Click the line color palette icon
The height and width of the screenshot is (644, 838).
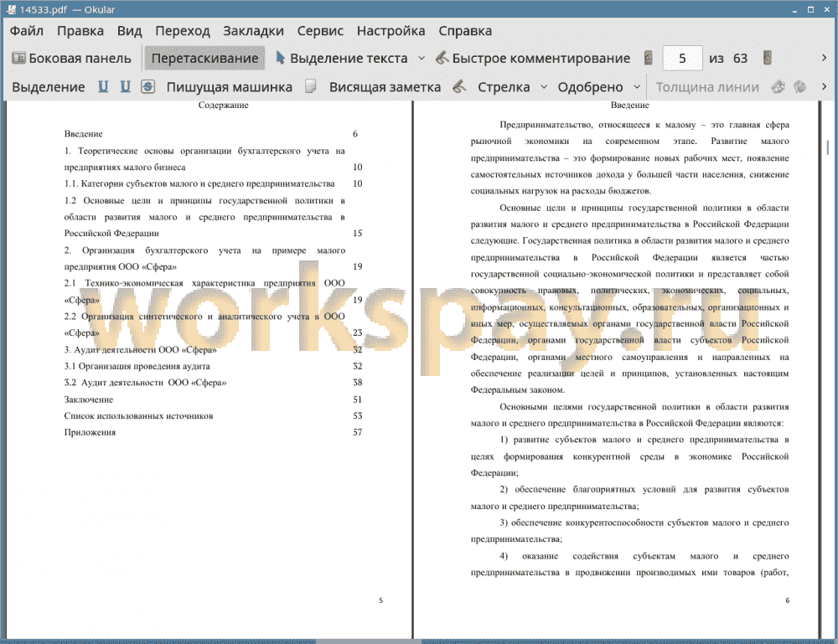pos(779,86)
